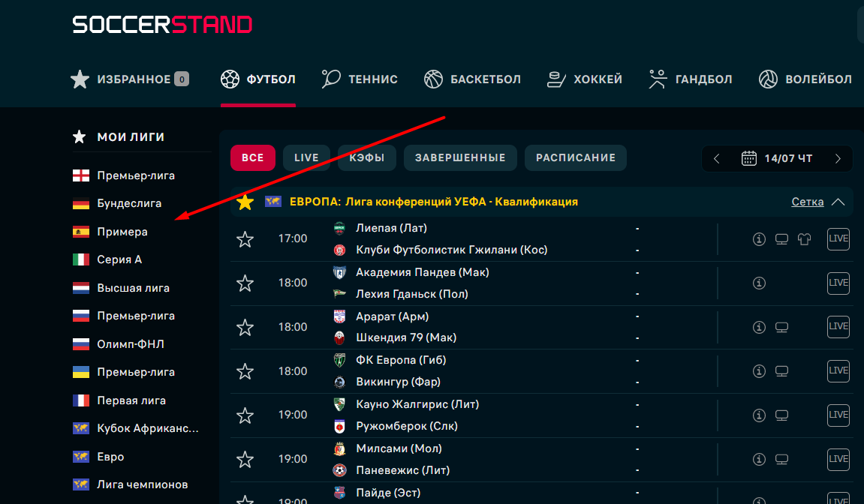Collapse the Лига конференций УЕФА section
This screenshot has height=504, width=864.
point(838,202)
